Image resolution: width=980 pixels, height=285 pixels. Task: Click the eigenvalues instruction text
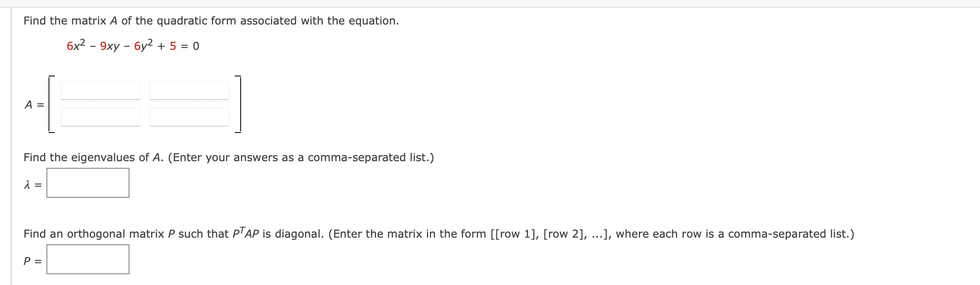pos(229,157)
